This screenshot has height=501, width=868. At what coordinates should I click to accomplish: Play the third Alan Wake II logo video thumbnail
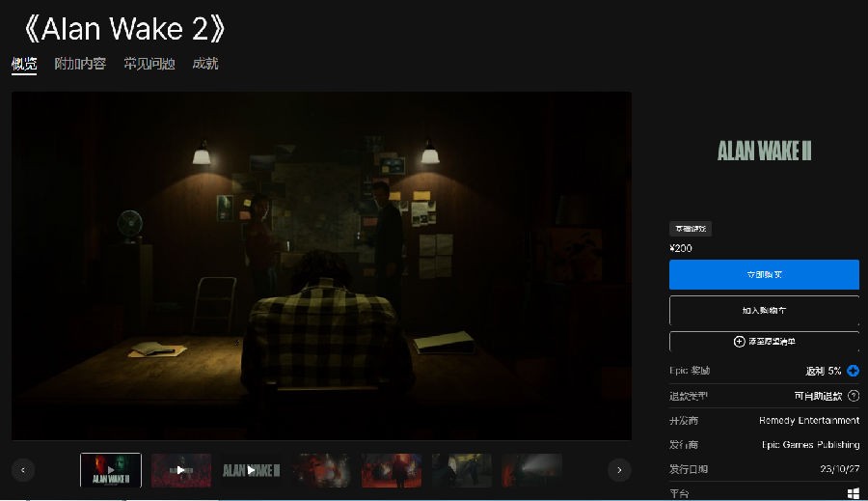pos(252,470)
